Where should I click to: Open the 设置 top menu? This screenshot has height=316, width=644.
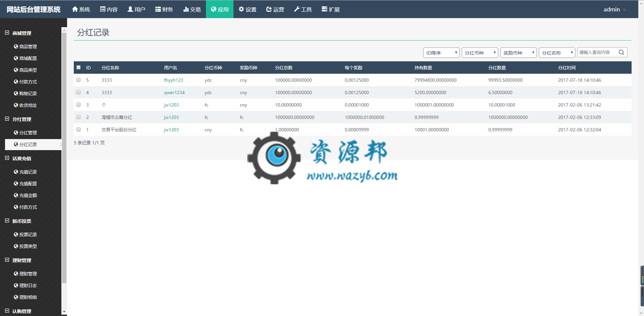click(248, 9)
